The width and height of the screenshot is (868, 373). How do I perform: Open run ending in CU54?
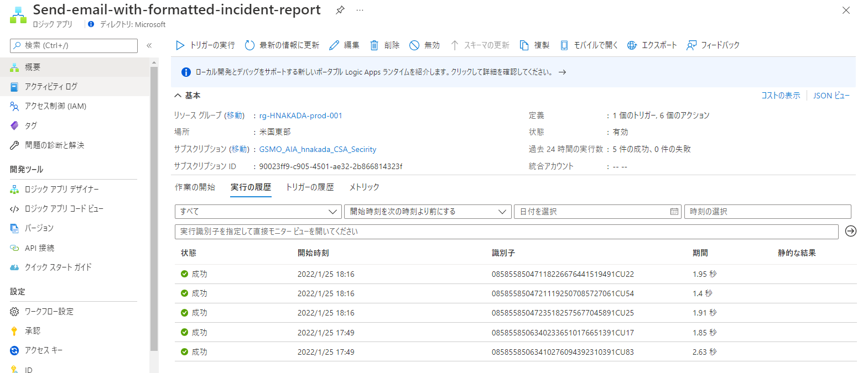click(x=516, y=293)
